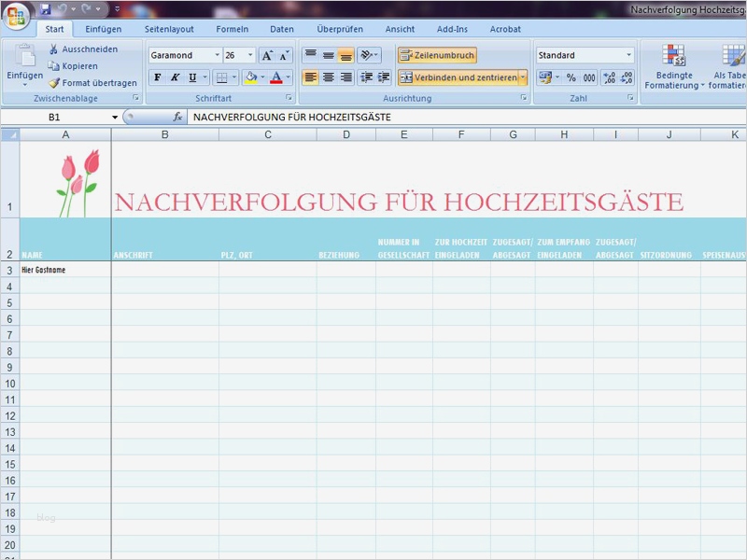747x560 pixels.
Task: Apply accounting currency format icon
Action: pyautogui.click(x=545, y=77)
